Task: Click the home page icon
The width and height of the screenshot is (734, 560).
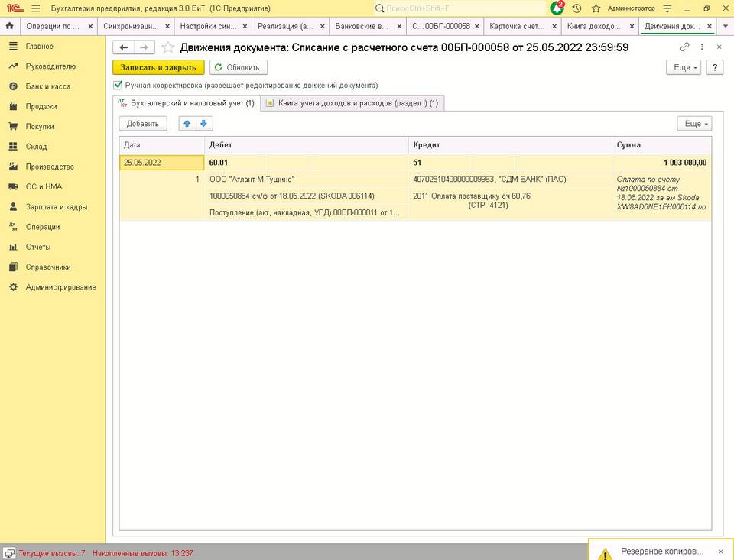Action: (10, 26)
